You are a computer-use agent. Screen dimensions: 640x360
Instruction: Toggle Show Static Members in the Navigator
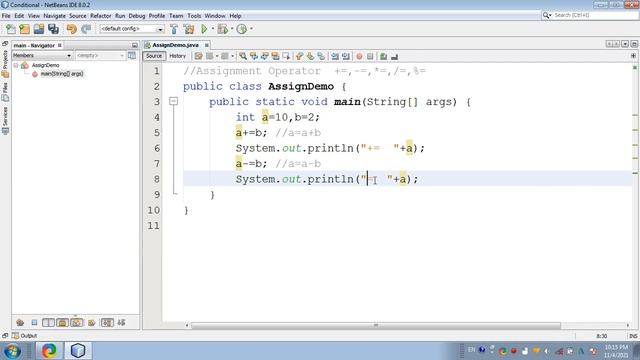(x=48, y=323)
